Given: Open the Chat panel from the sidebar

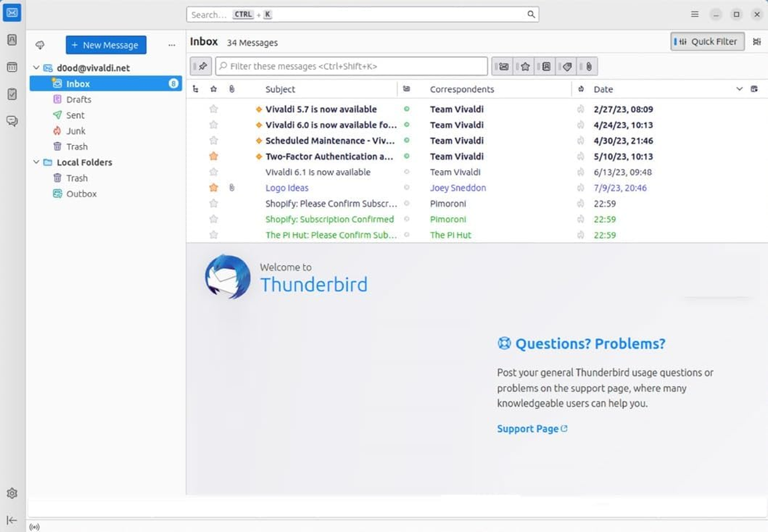Looking at the screenshot, I should coord(11,121).
